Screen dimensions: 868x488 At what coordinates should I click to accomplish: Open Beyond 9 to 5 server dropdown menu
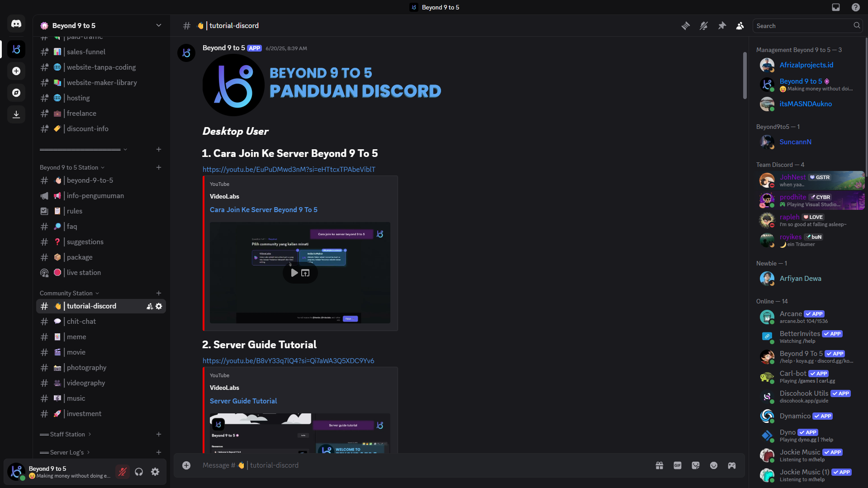pos(159,25)
